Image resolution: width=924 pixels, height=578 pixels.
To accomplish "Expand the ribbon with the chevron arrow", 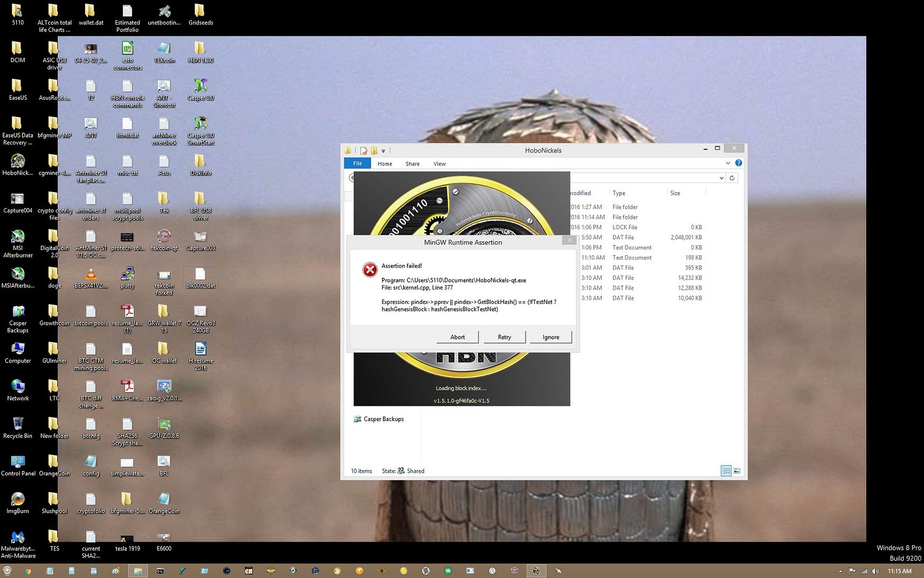I will [728, 163].
